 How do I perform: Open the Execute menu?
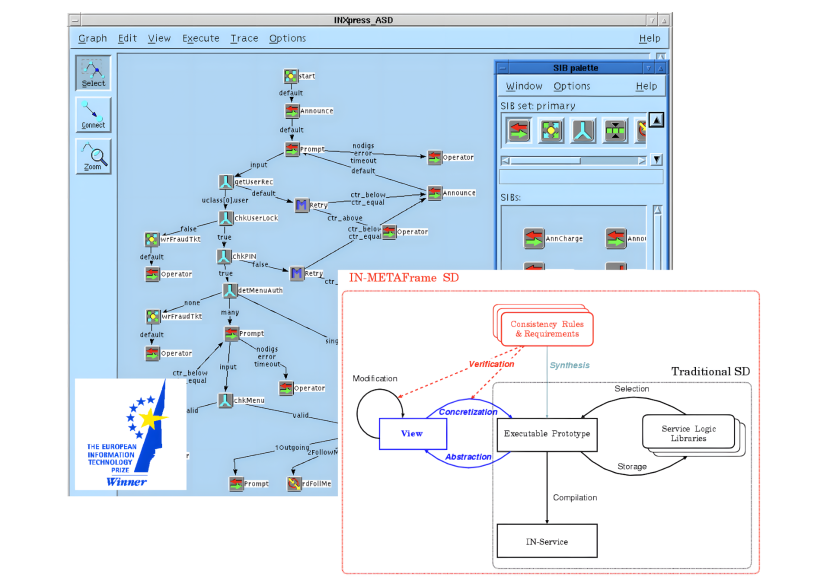(201, 38)
